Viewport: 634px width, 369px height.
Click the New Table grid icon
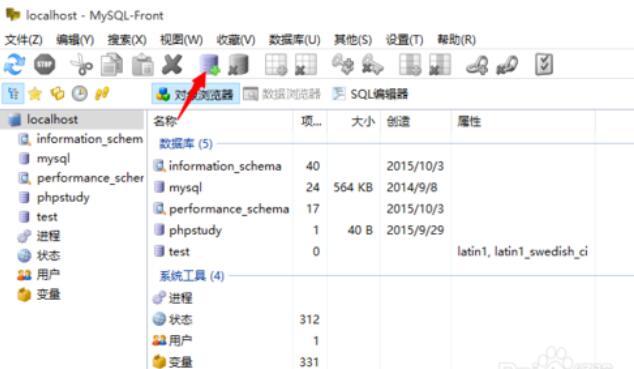276,65
